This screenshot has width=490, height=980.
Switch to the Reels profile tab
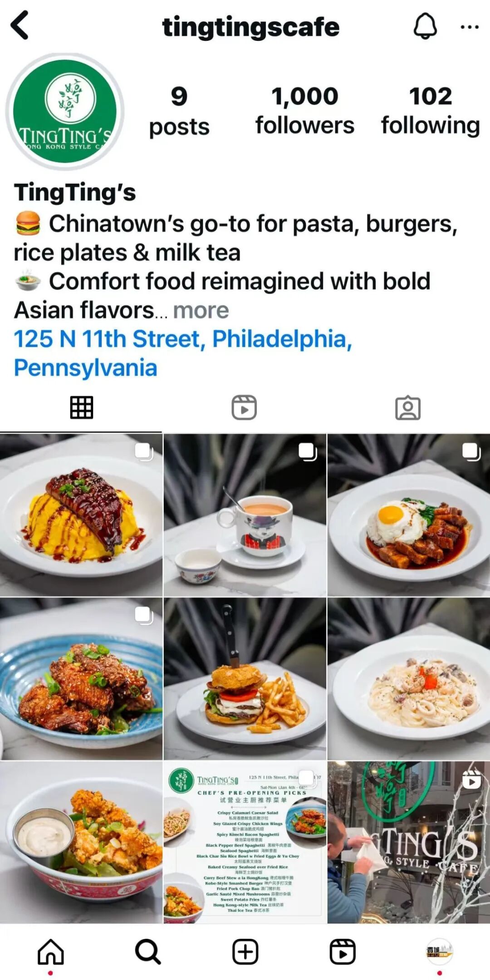[x=244, y=407]
